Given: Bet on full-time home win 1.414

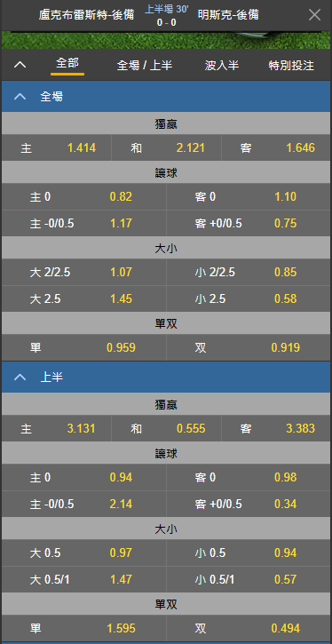Looking at the screenshot, I should [57, 147].
